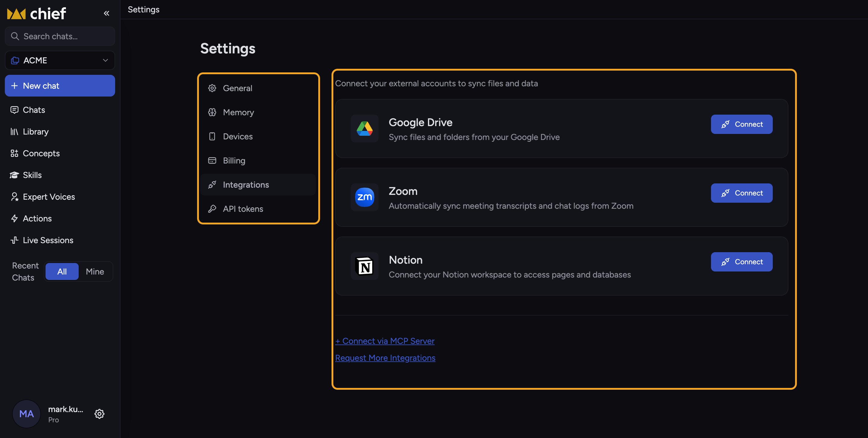Collapse the sidebar with the double-chevron icon

pos(106,14)
